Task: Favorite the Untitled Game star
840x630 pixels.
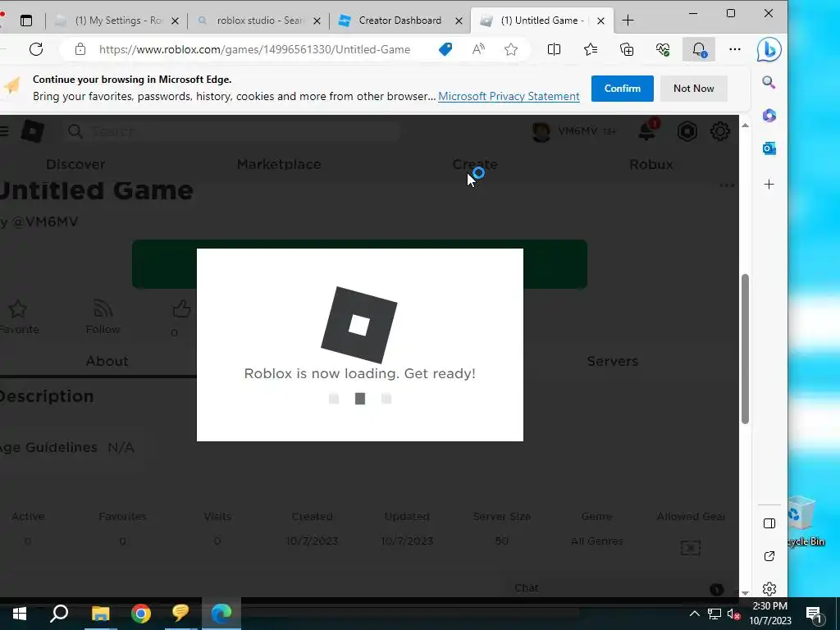Action: tap(18, 309)
